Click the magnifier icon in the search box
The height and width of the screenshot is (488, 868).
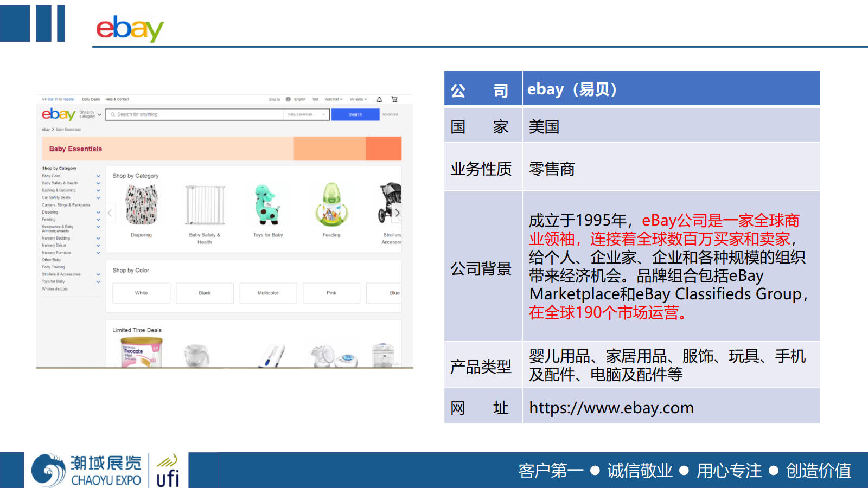coord(113,114)
